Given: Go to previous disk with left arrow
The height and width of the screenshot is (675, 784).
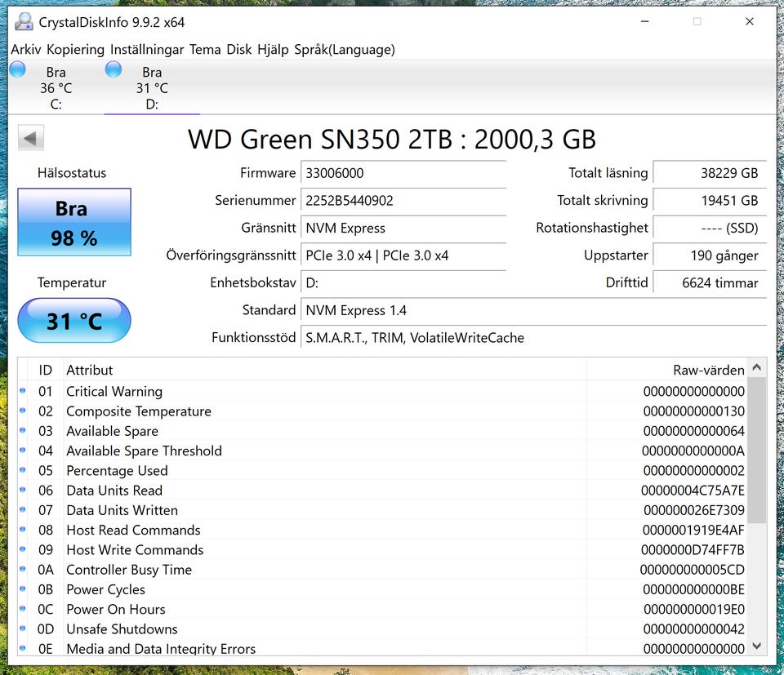Looking at the screenshot, I should click(x=31, y=138).
